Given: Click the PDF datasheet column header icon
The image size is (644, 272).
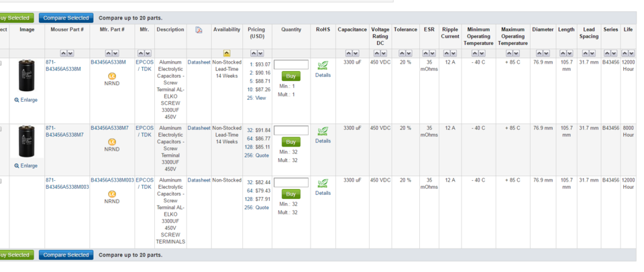Looking at the screenshot, I should (x=199, y=30).
